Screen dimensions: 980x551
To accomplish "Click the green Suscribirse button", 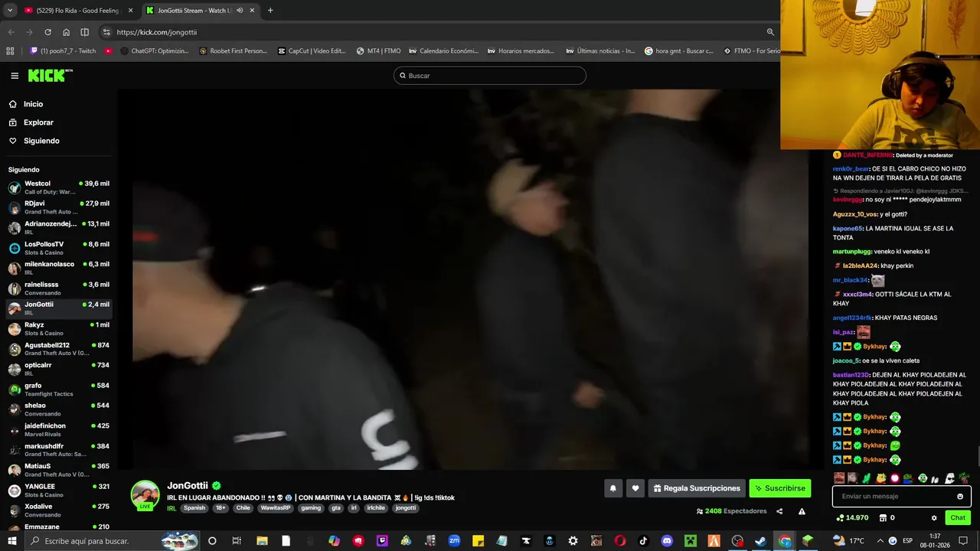I will tap(779, 488).
